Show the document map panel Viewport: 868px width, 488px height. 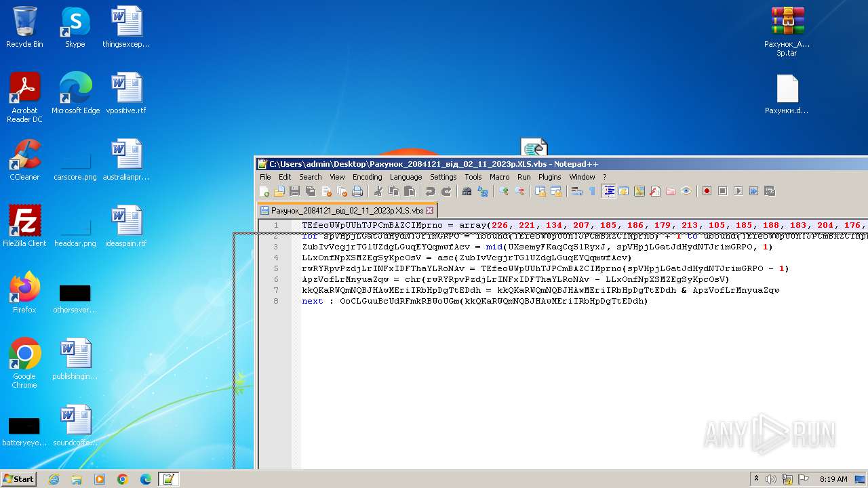[x=639, y=191]
